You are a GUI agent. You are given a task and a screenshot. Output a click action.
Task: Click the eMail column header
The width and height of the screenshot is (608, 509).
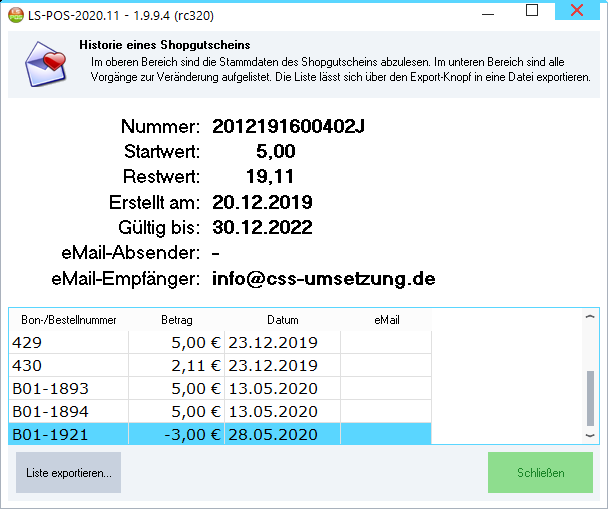coord(386,320)
